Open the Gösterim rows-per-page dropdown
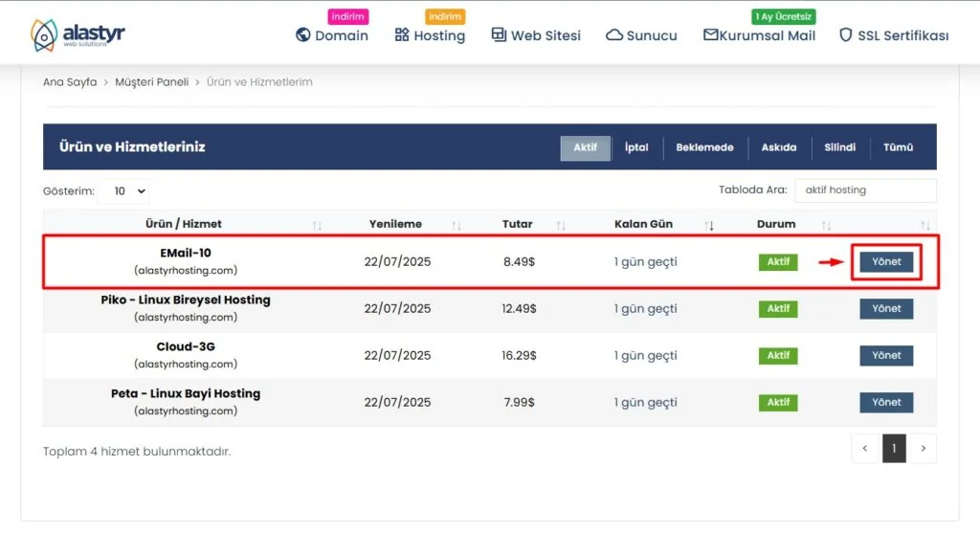This screenshot has width=980, height=533. [x=124, y=191]
